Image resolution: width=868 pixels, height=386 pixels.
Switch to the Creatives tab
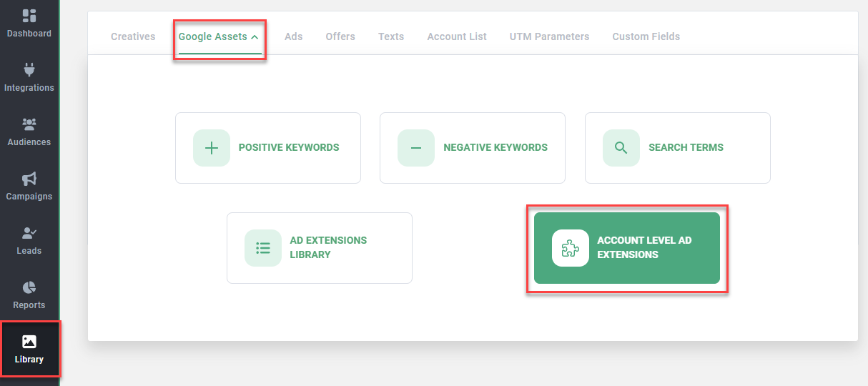coord(133,36)
